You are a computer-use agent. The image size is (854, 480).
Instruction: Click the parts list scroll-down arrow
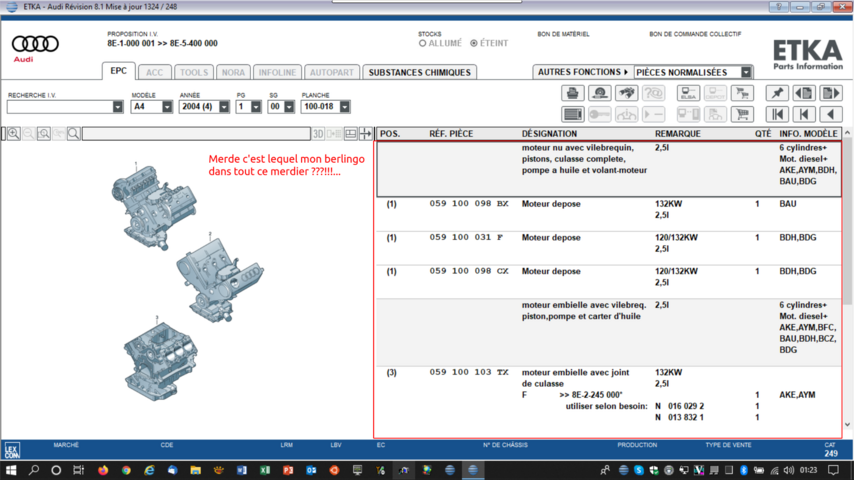pos(847,424)
